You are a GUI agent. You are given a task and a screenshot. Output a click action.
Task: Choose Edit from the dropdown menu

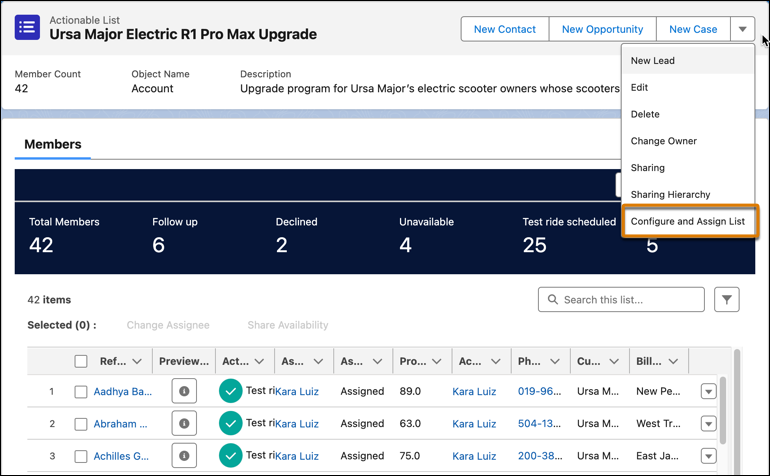(x=688, y=87)
